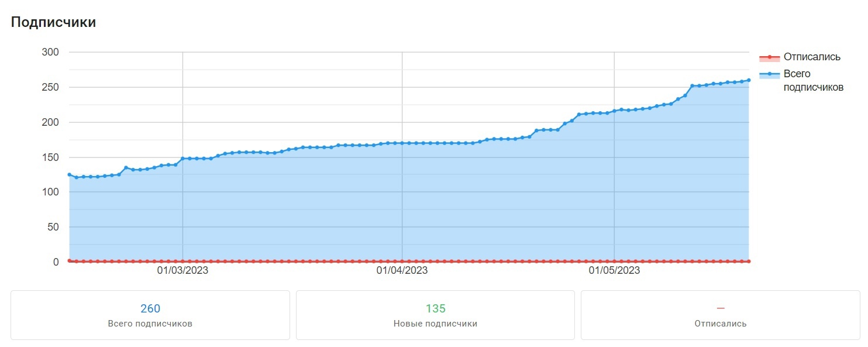The image size is (868, 347).
Task: Click 'Всего подписчиков' label under 260
Action: click(x=150, y=324)
